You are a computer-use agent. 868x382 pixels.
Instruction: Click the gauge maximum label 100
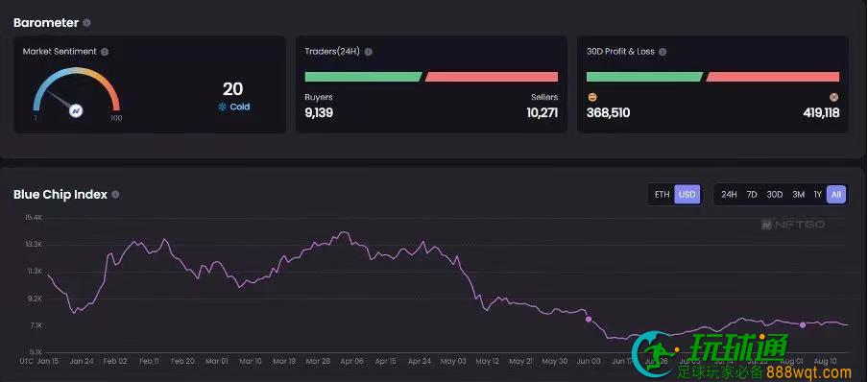pos(116,118)
